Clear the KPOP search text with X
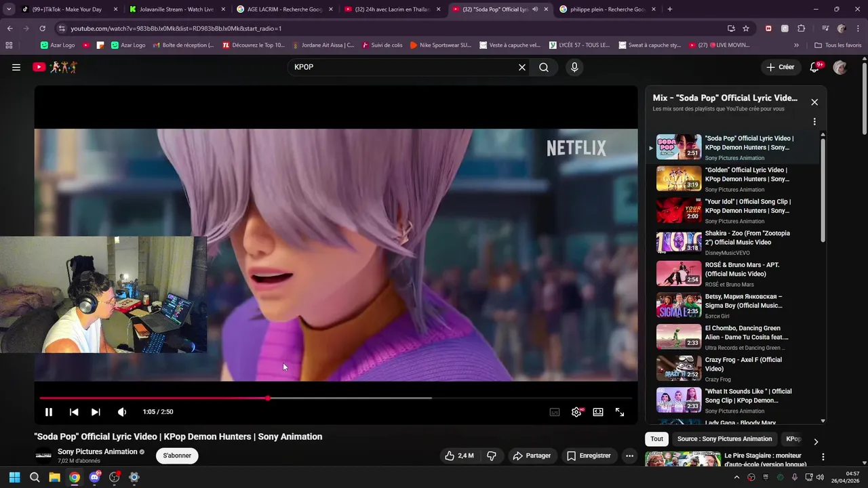The height and width of the screenshot is (488, 868). (522, 67)
